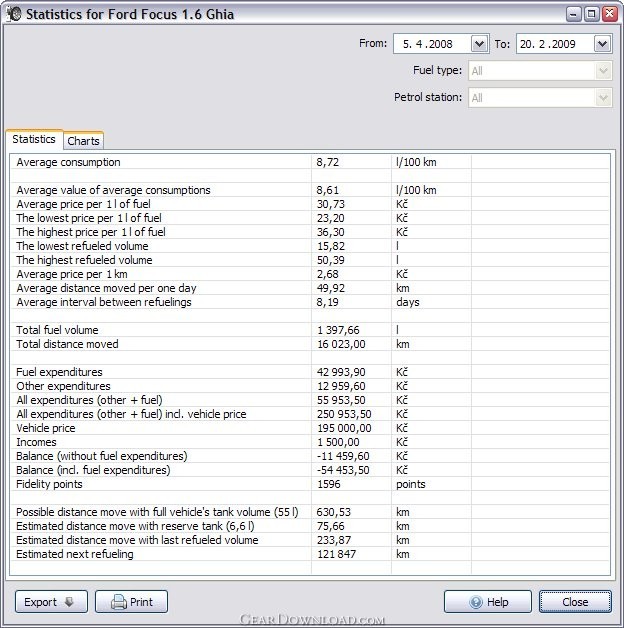Click 'Estimated distance move with reserve tank'
624x628 pixels.
(135, 526)
